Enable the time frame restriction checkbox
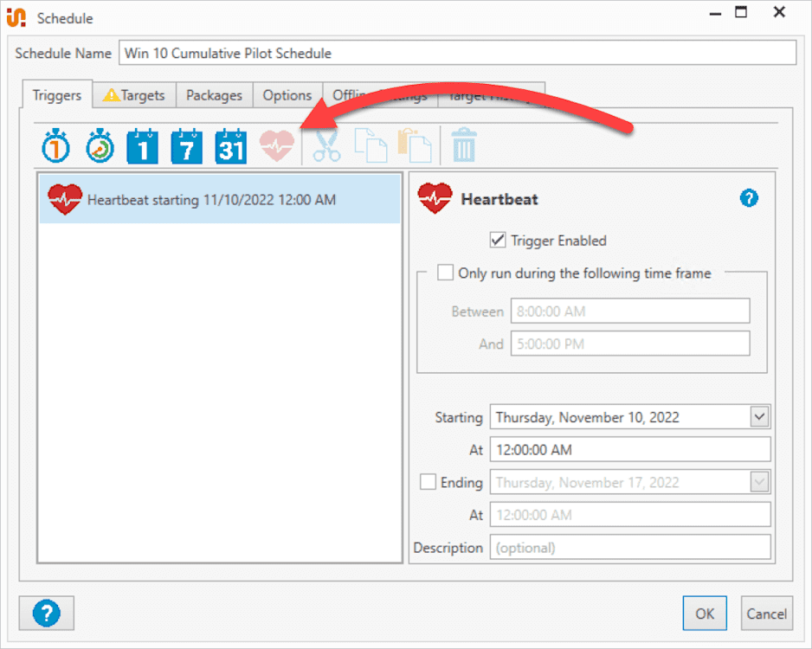The height and width of the screenshot is (649, 812). 445,272
